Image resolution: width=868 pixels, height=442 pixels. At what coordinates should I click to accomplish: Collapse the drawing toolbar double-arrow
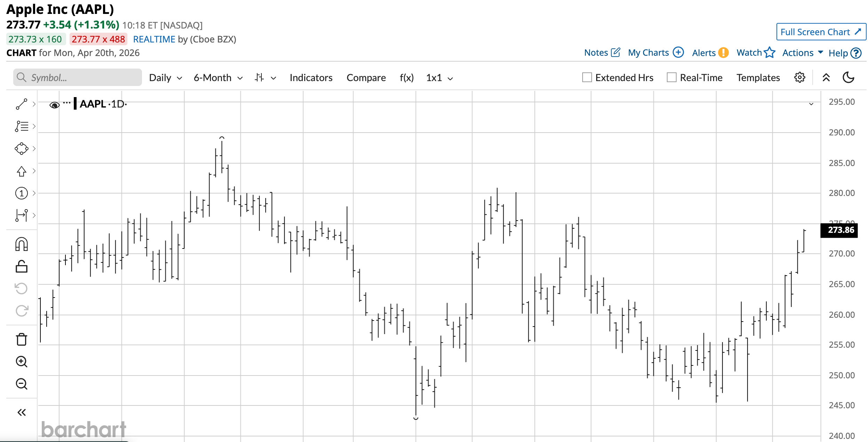tap(21, 412)
